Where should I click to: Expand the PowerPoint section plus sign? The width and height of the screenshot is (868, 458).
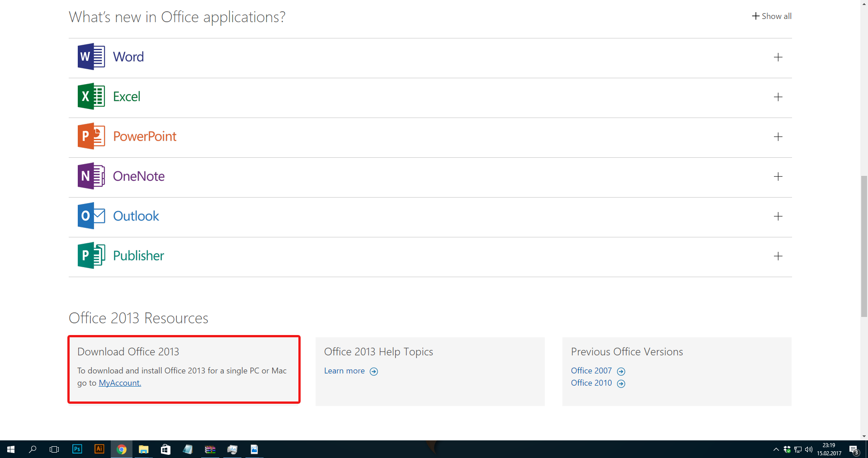click(778, 137)
